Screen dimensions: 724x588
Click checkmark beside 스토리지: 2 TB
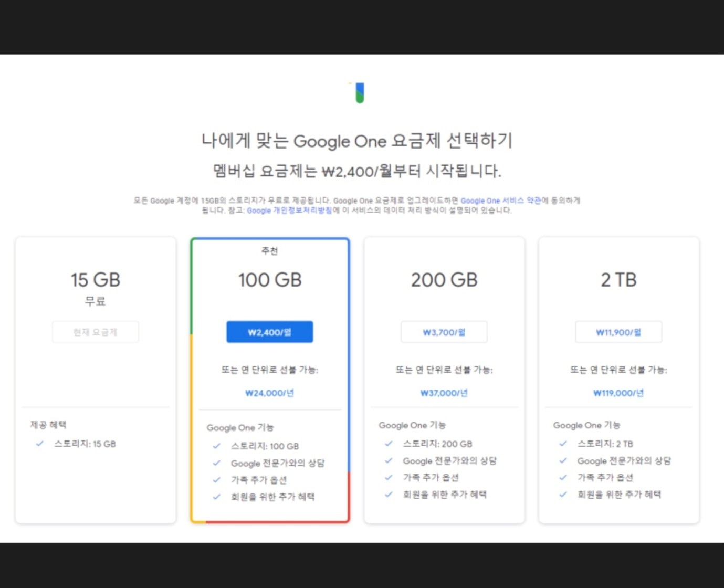coord(563,444)
